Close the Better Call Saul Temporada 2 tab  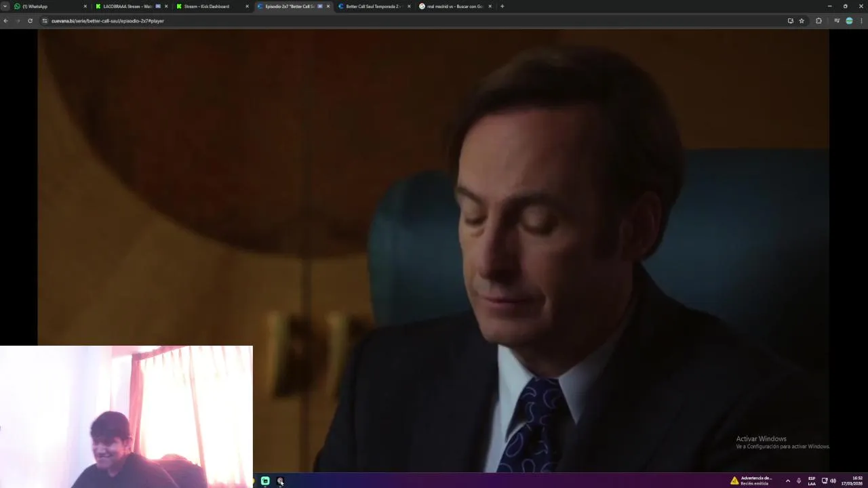click(x=409, y=6)
